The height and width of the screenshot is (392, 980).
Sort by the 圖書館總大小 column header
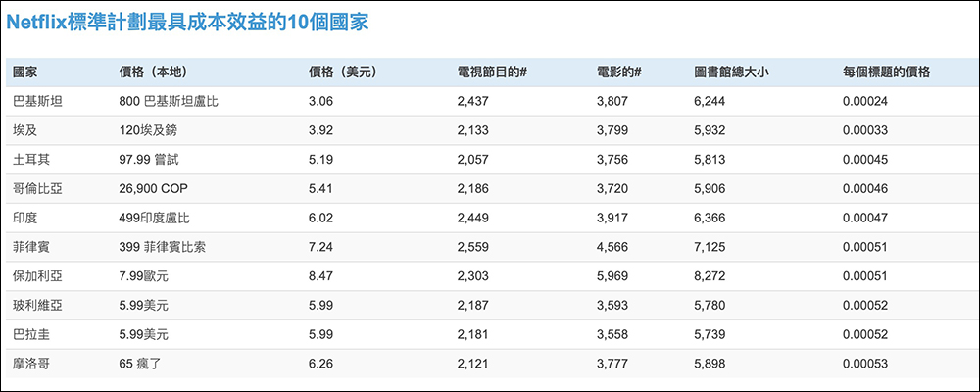coord(733,73)
